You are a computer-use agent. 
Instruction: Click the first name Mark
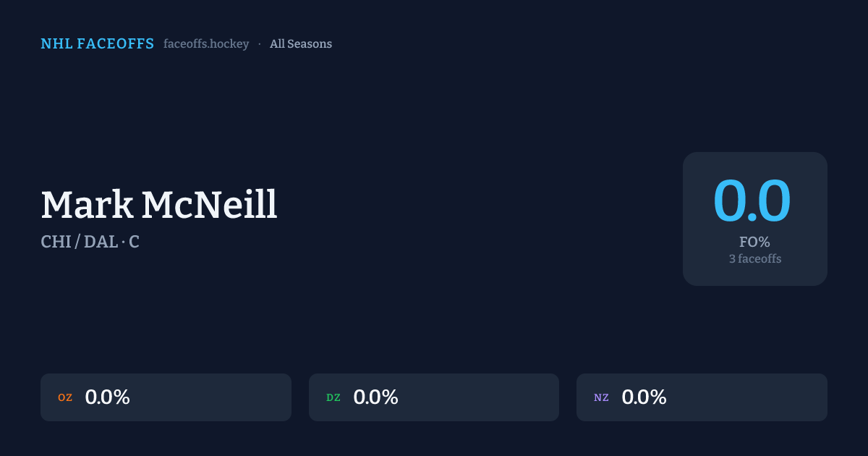pyautogui.click(x=87, y=206)
